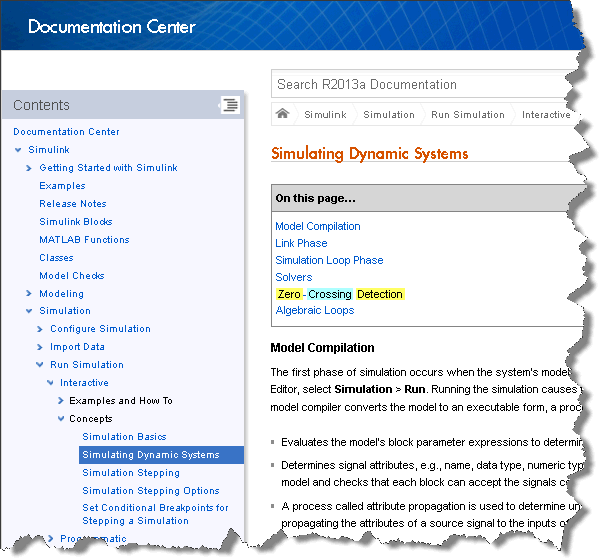The width and height of the screenshot is (602, 560).
Task: Jump to the Link Phase section
Action: tap(301, 243)
